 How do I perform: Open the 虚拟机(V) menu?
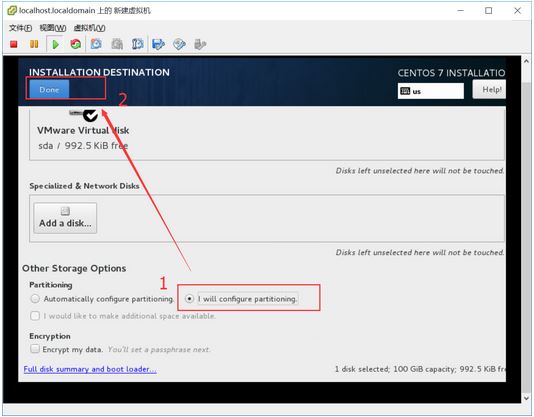[x=90, y=28]
